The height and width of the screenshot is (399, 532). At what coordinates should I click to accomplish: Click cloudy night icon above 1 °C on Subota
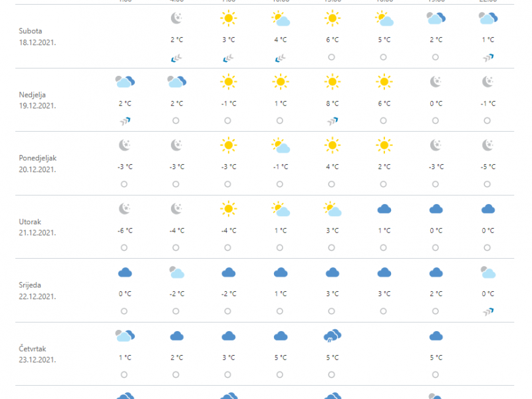tap(488, 18)
